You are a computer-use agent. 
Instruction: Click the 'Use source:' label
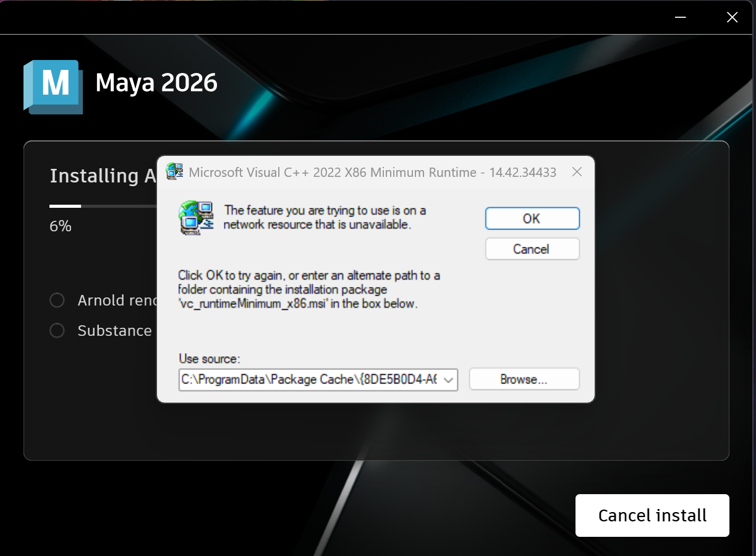(210, 359)
